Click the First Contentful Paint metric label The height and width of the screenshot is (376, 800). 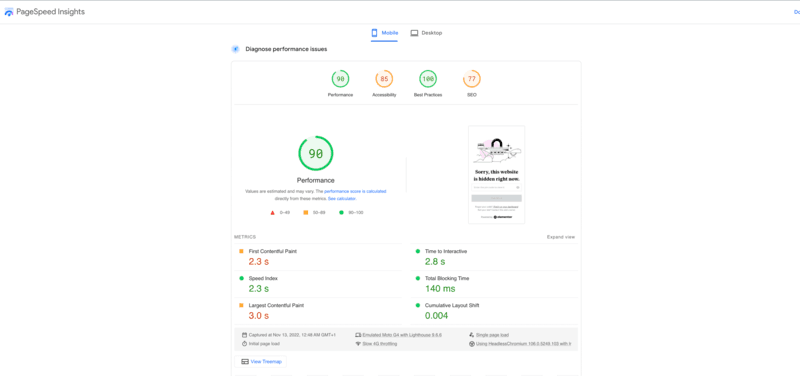click(272, 252)
